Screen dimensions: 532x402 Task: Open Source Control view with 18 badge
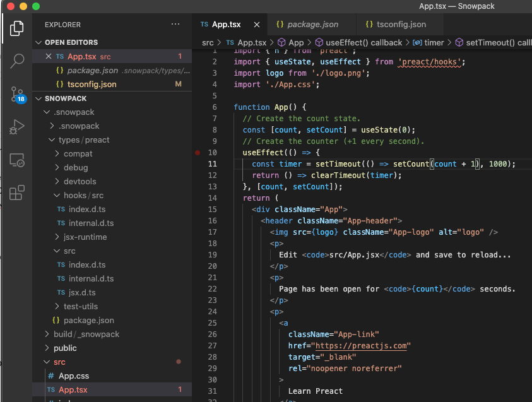pos(17,94)
